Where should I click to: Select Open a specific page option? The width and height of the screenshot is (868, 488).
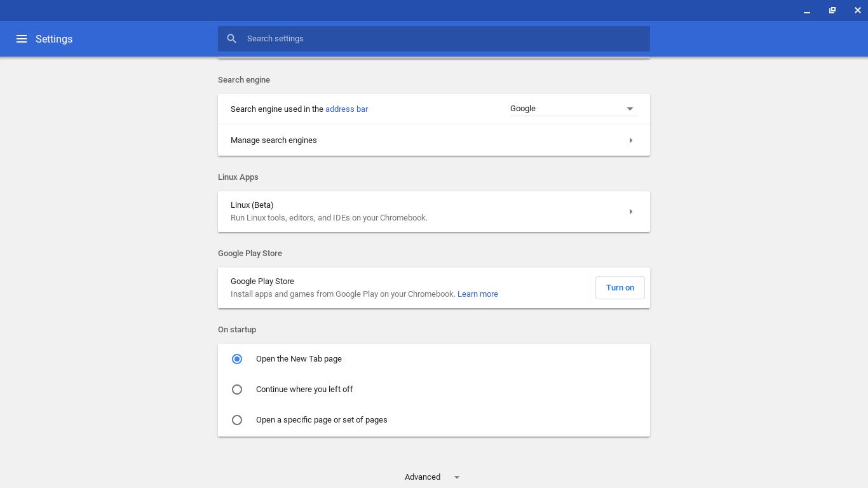(237, 420)
